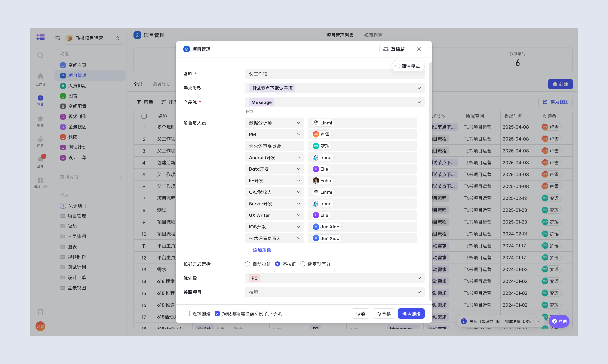This screenshot has width=608, height=364.
Task: Open the FE开发 role dropdown
Action: 274,181
